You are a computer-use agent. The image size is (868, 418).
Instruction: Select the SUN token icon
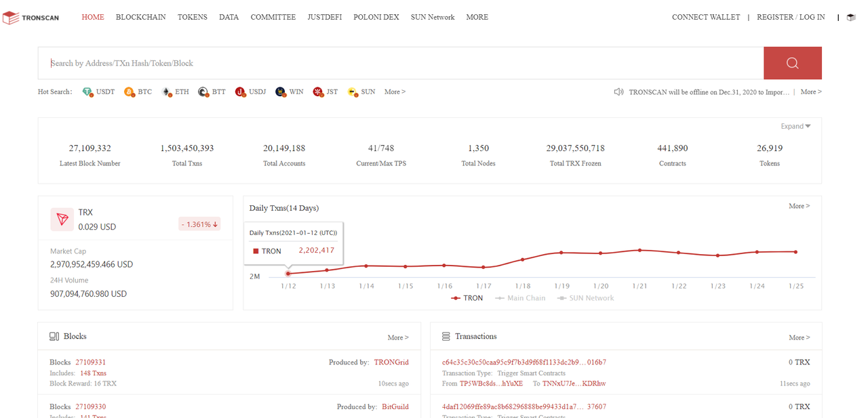coord(353,92)
